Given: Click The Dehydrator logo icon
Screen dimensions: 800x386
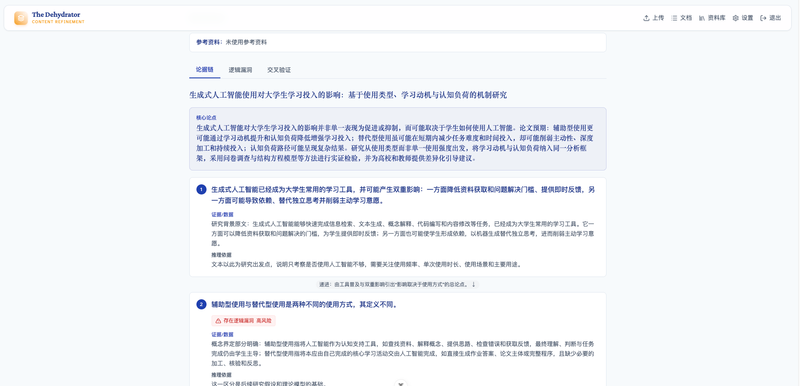Looking at the screenshot, I should [x=21, y=18].
